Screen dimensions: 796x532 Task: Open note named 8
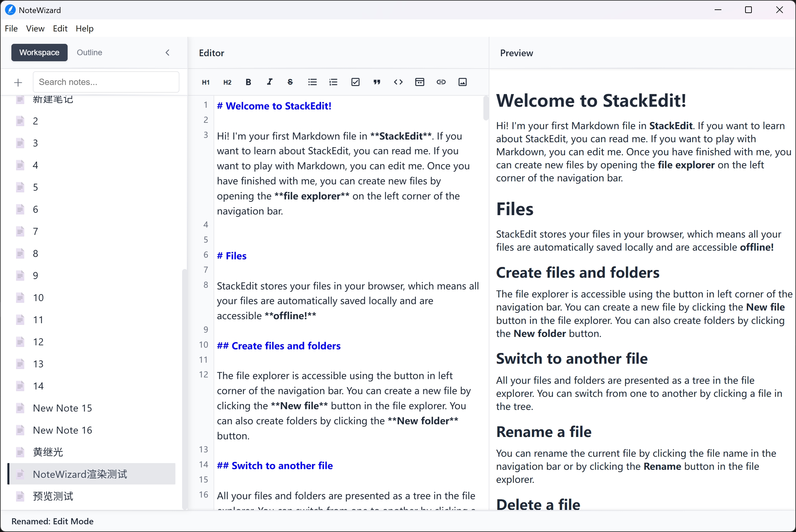point(92,253)
